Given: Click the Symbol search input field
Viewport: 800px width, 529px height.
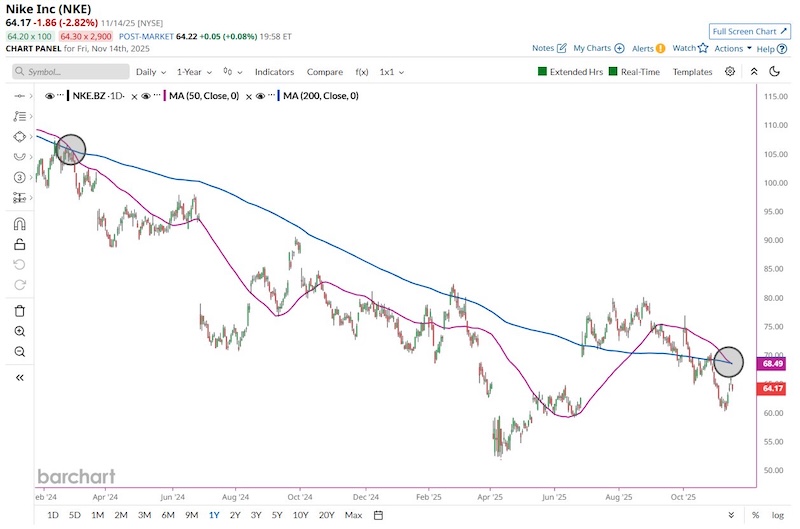Looking at the screenshot, I should pyautogui.click(x=71, y=71).
